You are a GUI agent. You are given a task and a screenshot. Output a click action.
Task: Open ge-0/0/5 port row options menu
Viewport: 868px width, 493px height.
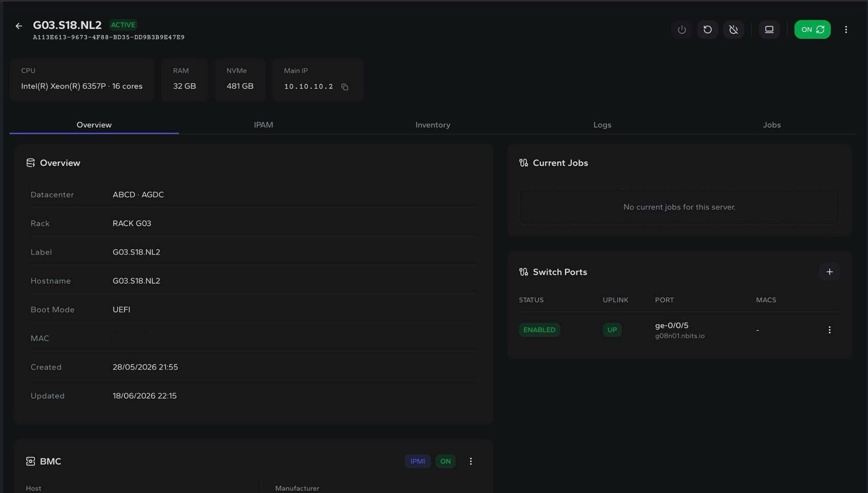[830, 330]
